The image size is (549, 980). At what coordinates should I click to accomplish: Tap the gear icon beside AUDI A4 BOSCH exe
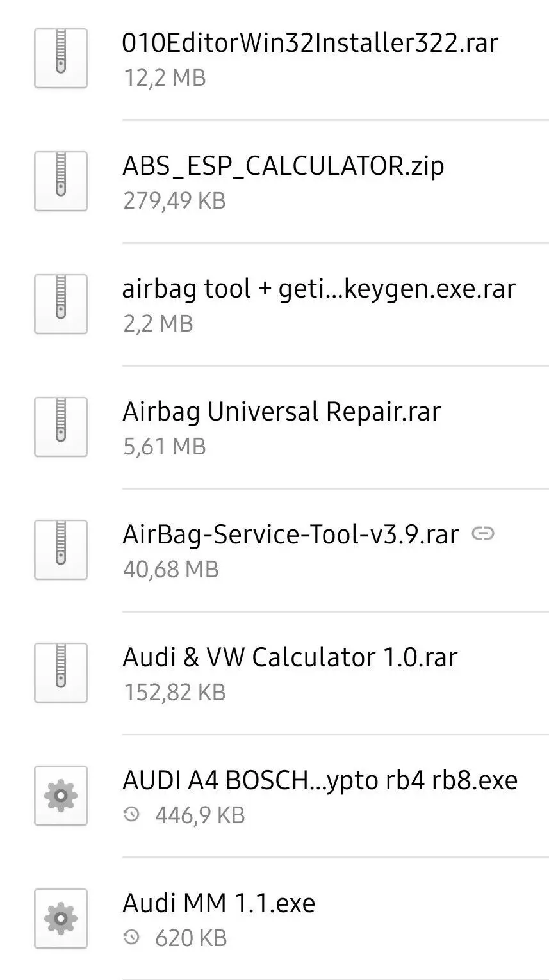pos(61,796)
